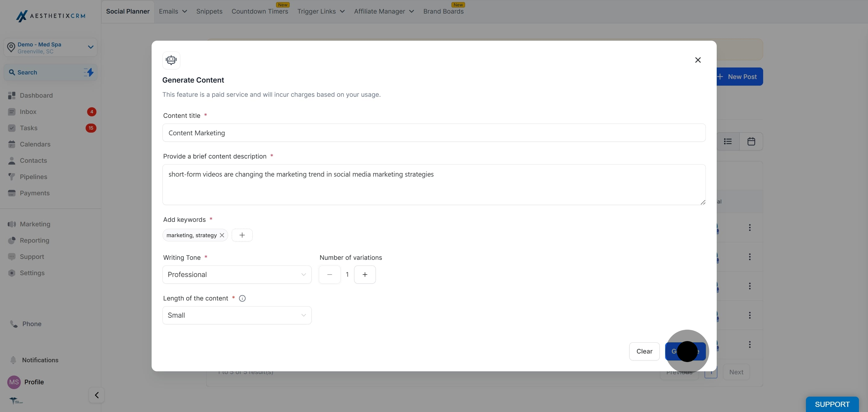This screenshot has width=868, height=412.
Task: Open the Writing Tone dropdown
Action: point(237,275)
